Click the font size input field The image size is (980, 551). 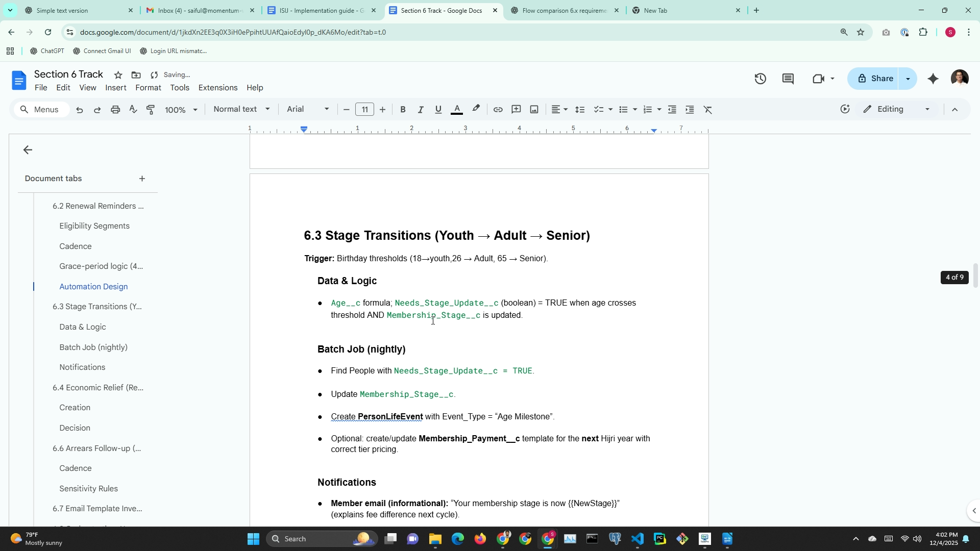pyautogui.click(x=364, y=110)
